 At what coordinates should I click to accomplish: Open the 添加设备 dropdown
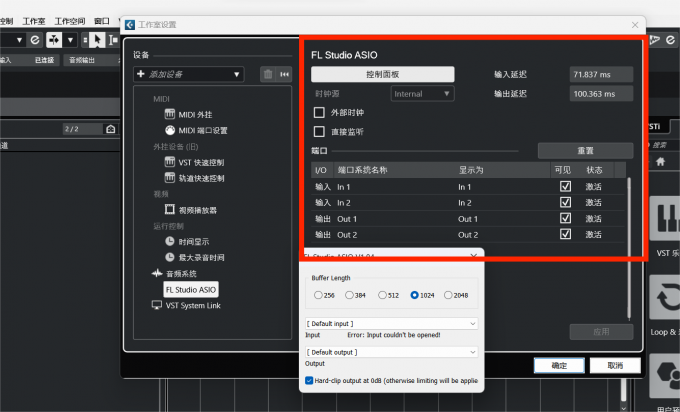(189, 74)
